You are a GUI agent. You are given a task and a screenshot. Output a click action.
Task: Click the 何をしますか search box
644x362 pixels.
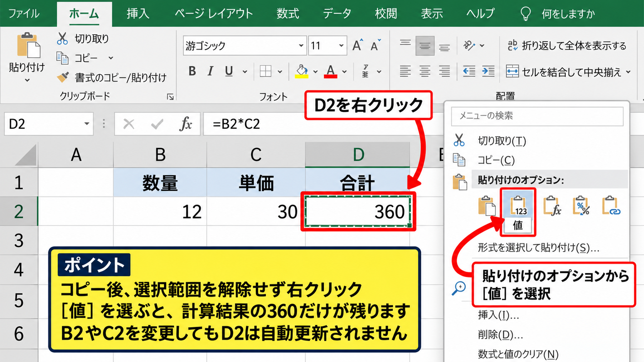click(x=558, y=14)
